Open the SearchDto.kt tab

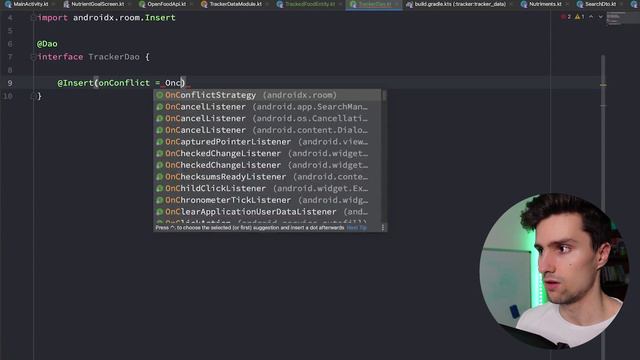(600, 4)
